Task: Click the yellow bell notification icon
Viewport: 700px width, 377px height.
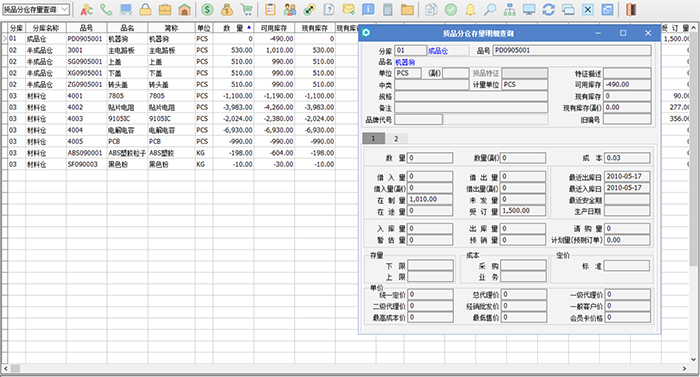Action: (x=470, y=9)
